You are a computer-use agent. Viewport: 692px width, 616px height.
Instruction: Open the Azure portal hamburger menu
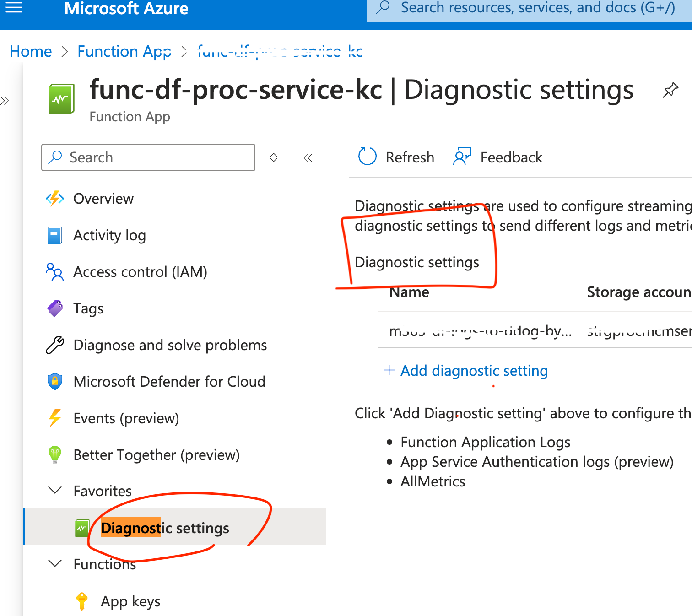14,8
